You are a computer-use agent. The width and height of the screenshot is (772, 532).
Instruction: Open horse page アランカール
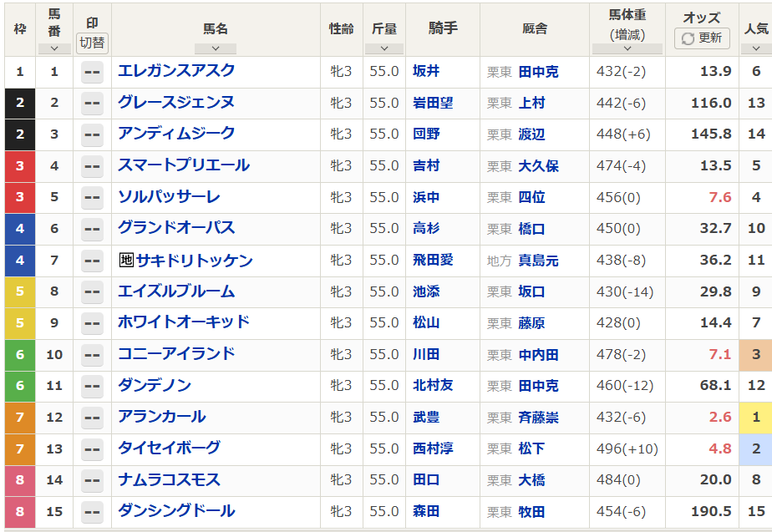[x=161, y=417]
